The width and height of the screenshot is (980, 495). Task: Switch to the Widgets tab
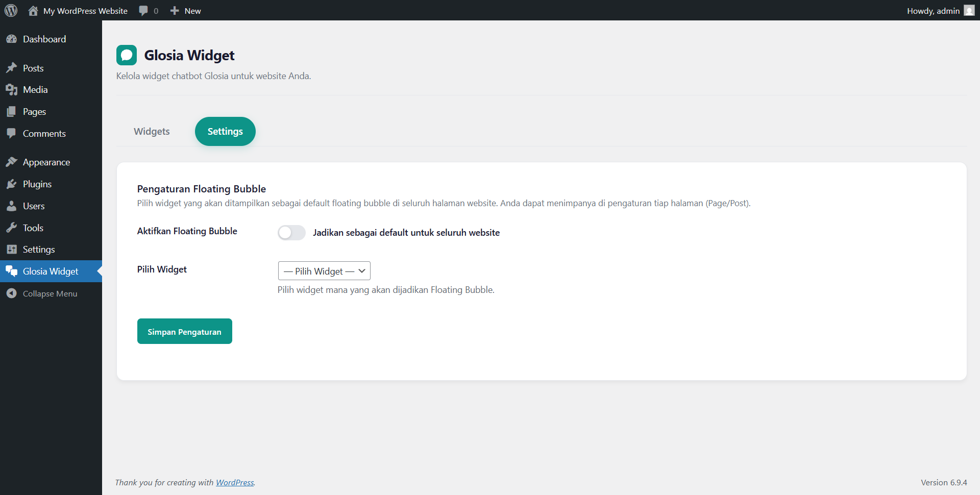point(152,132)
